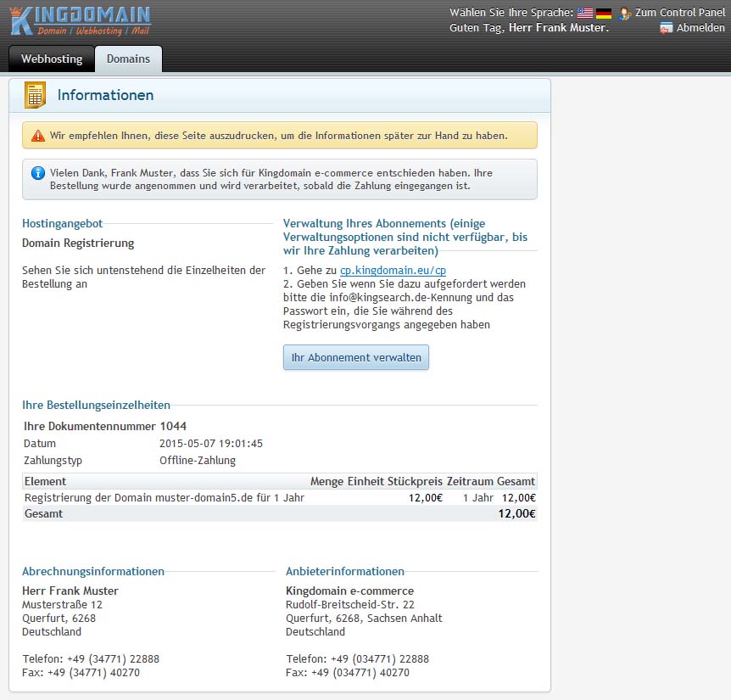731x700 pixels.
Task: Click the red warning triangle icon
Action: point(38,136)
